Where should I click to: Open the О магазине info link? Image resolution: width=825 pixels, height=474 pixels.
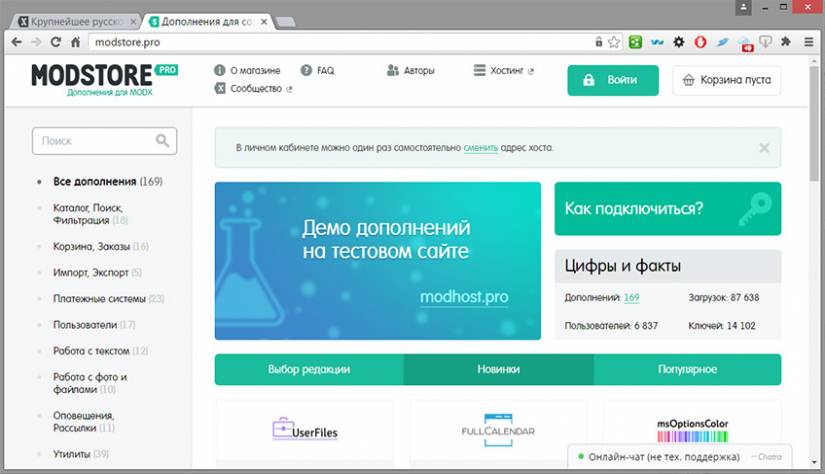click(x=247, y=70)
